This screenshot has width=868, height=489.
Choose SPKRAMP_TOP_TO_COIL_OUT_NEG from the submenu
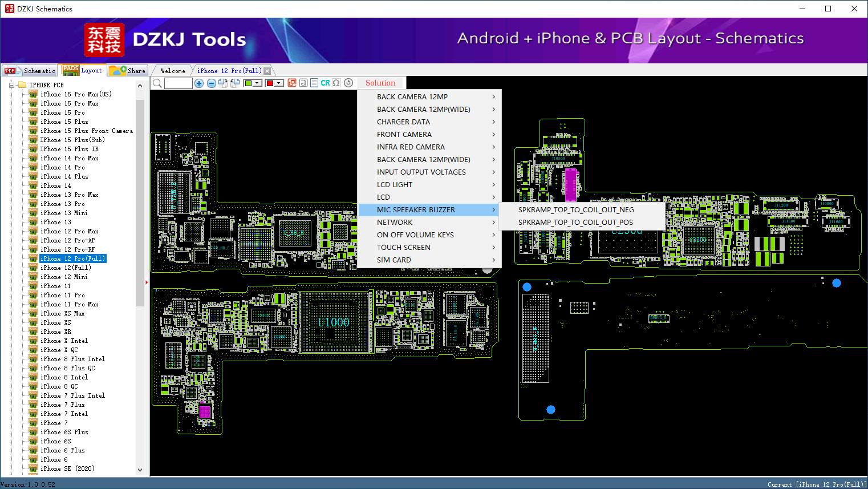click(x=582, y=210)
